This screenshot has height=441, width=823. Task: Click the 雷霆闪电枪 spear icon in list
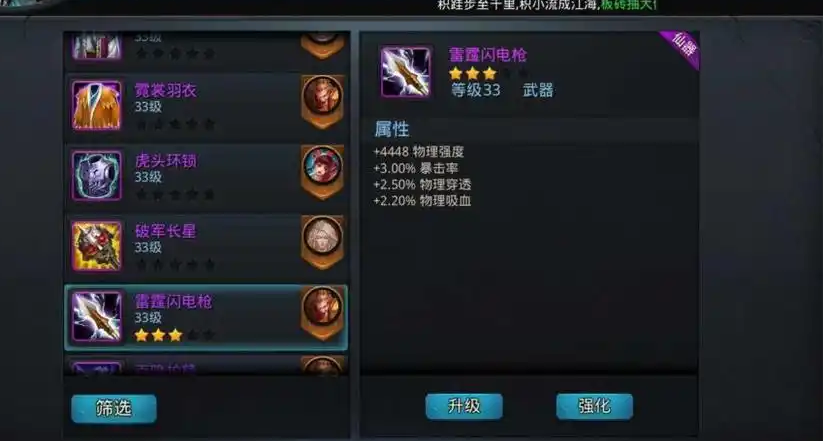click(97, 317)
